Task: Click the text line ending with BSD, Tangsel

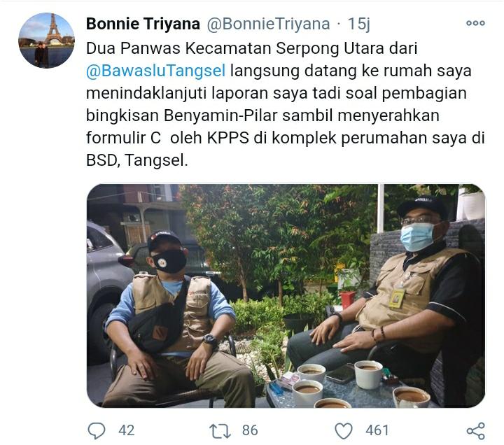Action: point(137,160)
